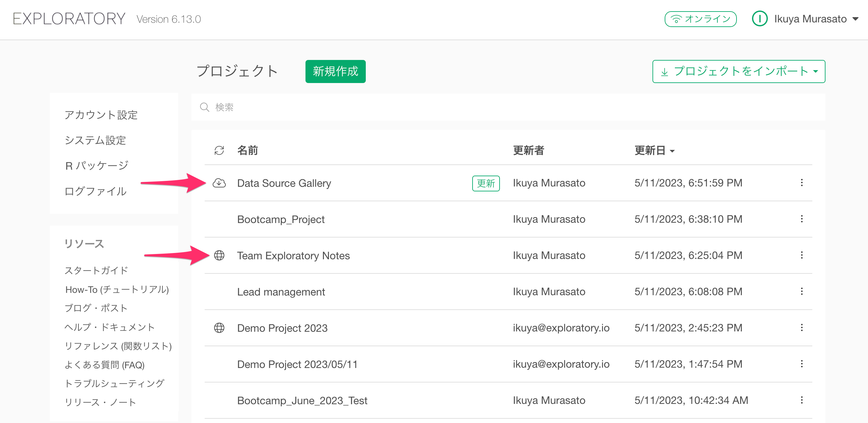The width and height of the screenshot is (868, 423).
Task: Click the green user avatar icon
Action: 760,19
